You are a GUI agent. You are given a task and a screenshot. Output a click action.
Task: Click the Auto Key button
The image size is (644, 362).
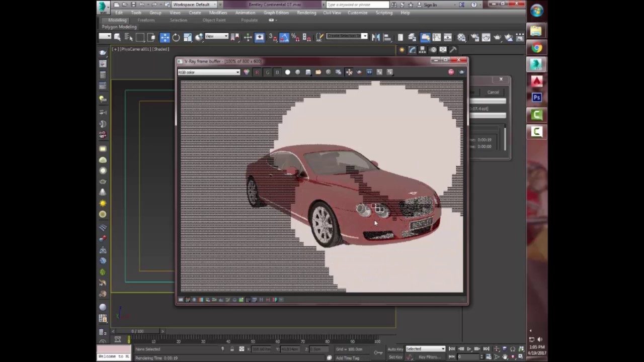395,349
